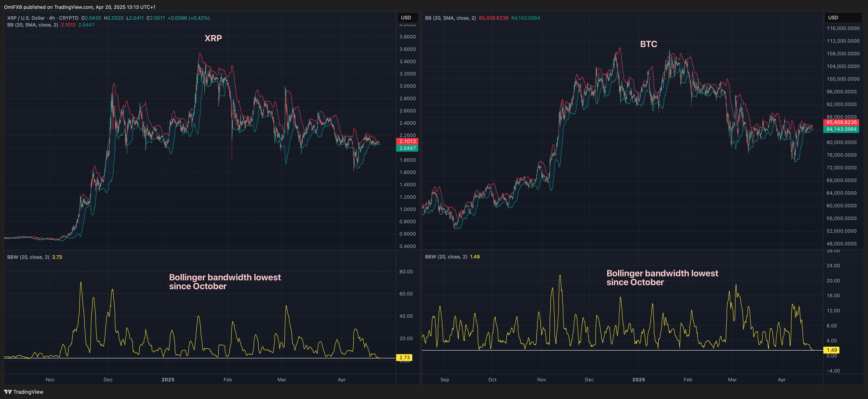Select the BB indicator legend on XRP chart
This screenshot has width=868, height=399.
pyautogui.click(x=32, y=25)
